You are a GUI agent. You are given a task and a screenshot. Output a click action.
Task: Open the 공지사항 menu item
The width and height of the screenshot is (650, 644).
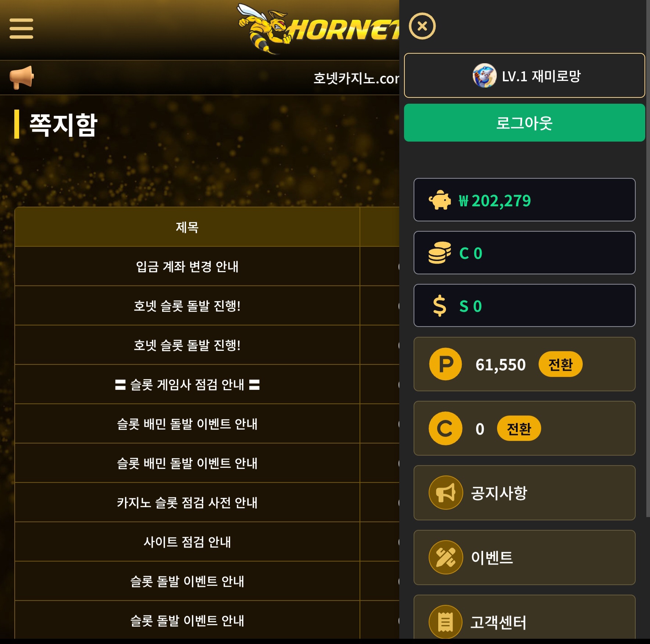pyautogui.click(x=524, y=493)
